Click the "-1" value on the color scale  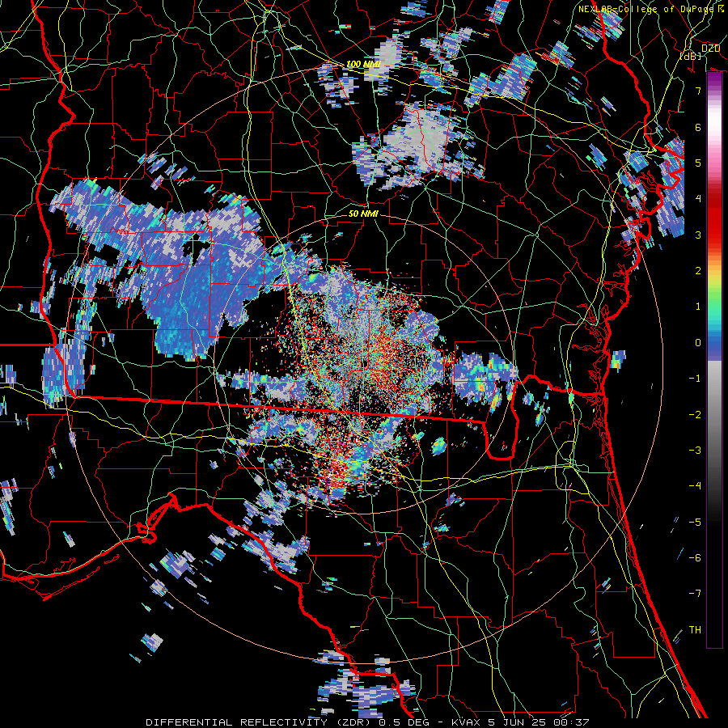click(695, 379)
